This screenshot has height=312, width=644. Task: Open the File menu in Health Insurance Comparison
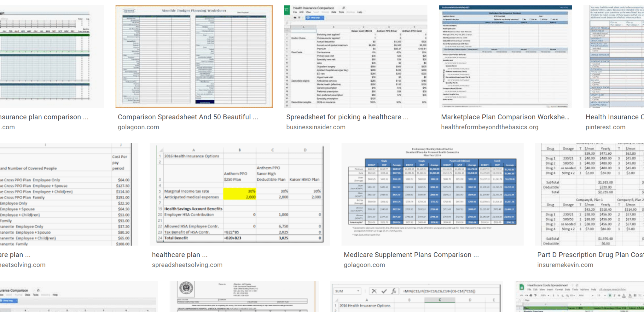[x=295, y=12]
